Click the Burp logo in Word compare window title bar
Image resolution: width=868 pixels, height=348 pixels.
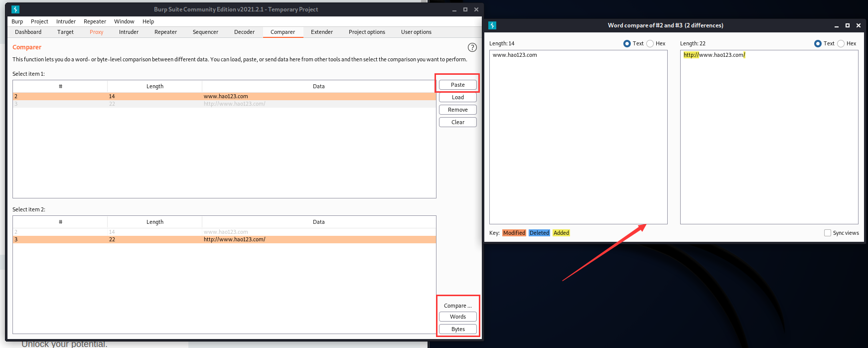coord(492,25)
